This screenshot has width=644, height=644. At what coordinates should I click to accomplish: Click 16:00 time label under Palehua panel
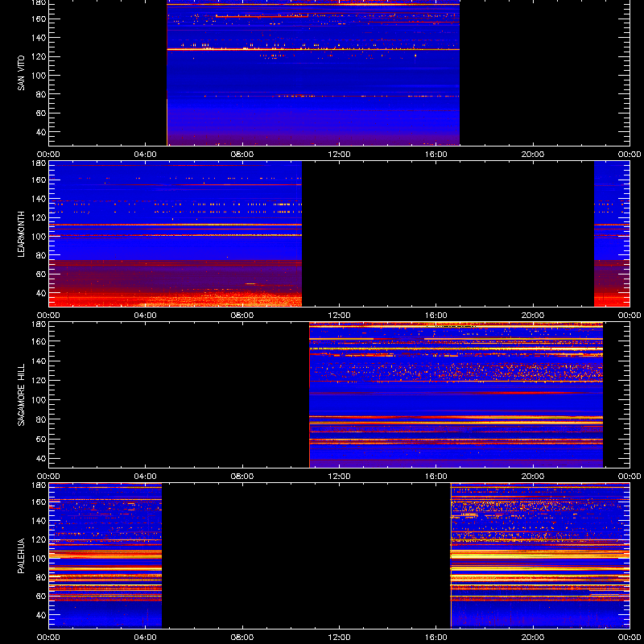tap(436, 638)
